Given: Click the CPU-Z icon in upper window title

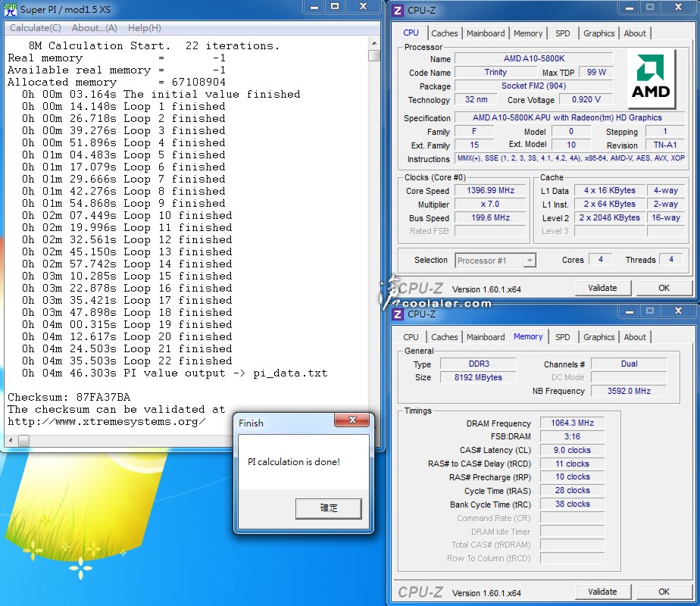Looking at the screenshot, I should (x=398, y=11).
